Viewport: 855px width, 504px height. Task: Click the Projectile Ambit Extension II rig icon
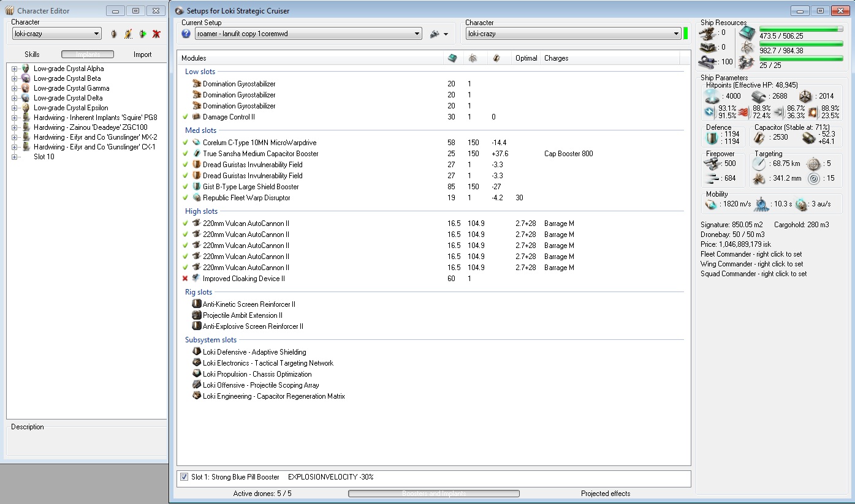coord(197,315)
